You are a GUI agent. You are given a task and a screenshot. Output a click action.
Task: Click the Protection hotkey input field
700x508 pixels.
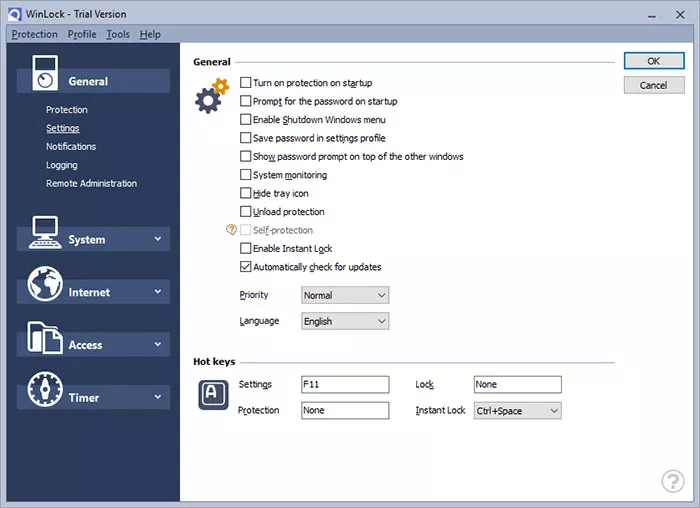click(x=345, y=410)
